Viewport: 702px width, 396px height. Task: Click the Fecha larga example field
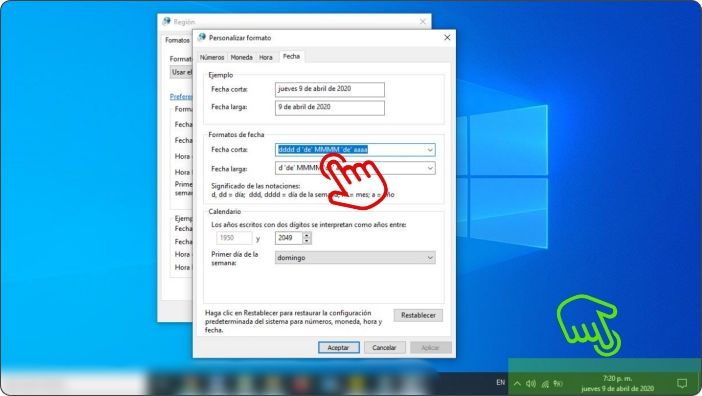tap(330, 107)
